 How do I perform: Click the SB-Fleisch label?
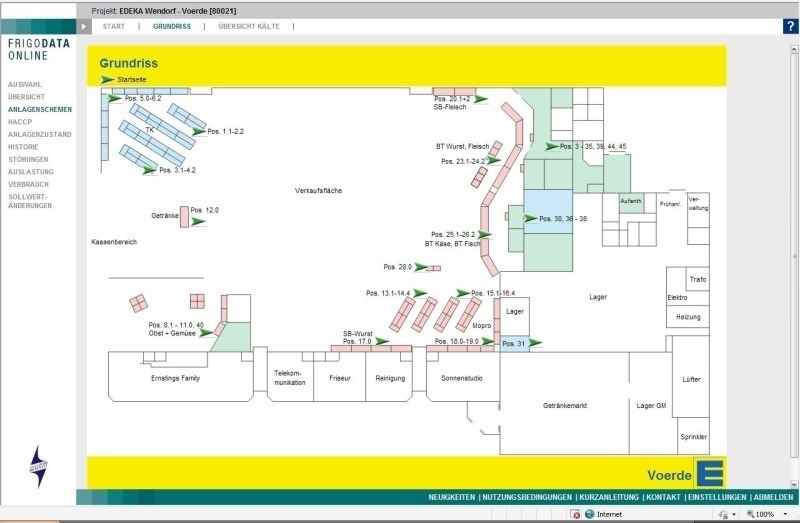click(449, 107)
